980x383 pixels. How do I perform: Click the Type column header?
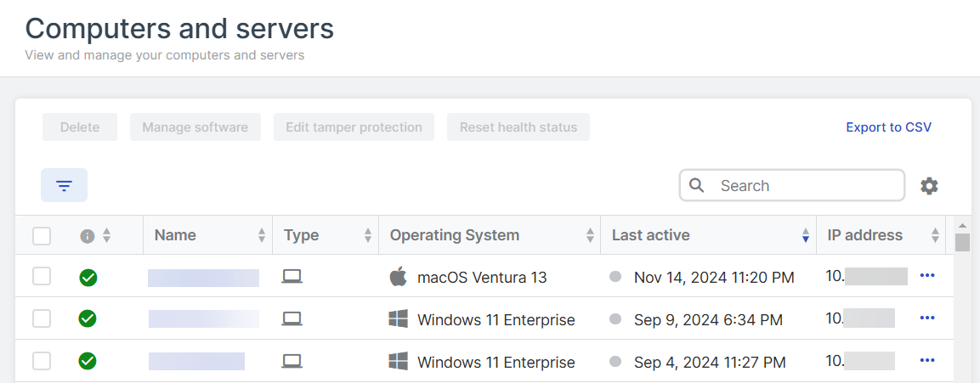click(x=302, y=236)
